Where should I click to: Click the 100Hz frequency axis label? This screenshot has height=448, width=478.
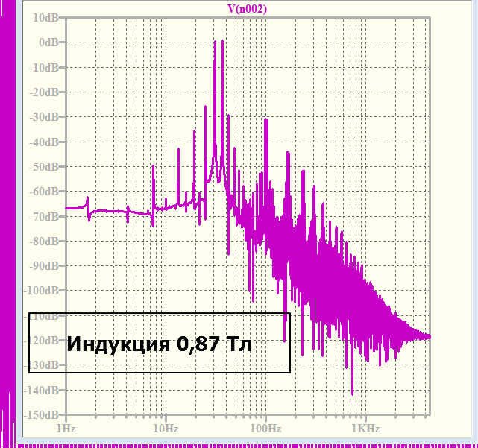pyautogui.click(x=265, y=429)
